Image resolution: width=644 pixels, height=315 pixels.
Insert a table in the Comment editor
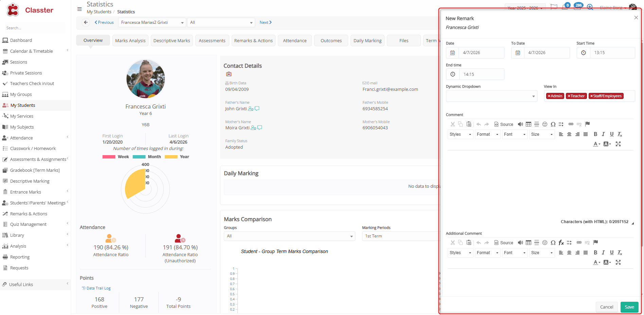click(x=529, y=124)
